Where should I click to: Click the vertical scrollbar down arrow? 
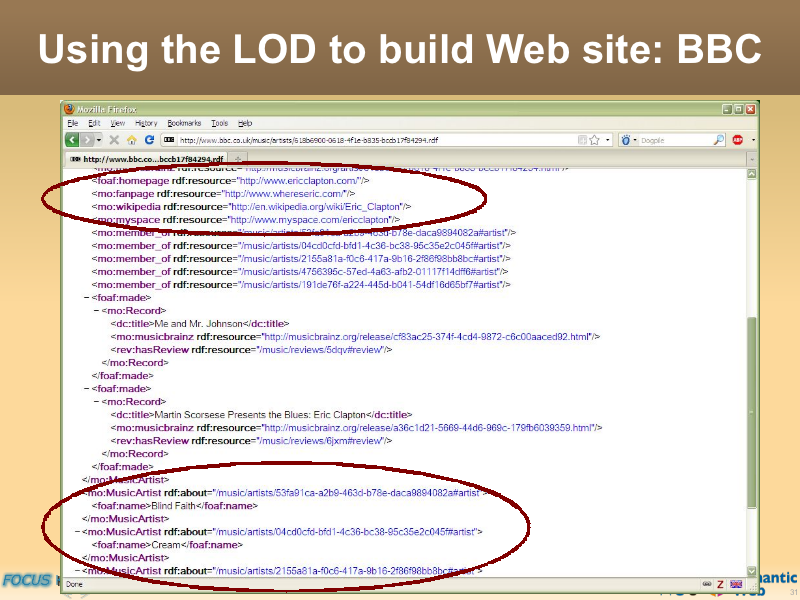(751, 571)
